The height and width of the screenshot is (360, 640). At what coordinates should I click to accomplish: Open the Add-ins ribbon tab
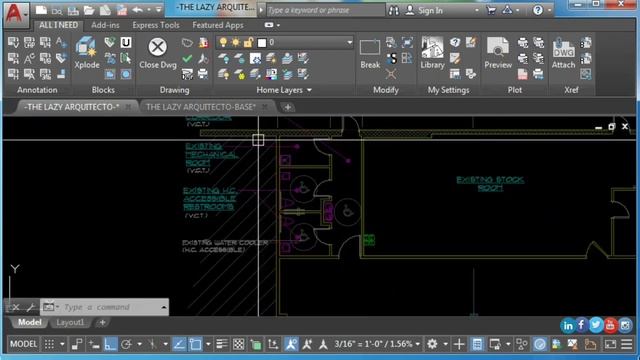coord(105,25)
